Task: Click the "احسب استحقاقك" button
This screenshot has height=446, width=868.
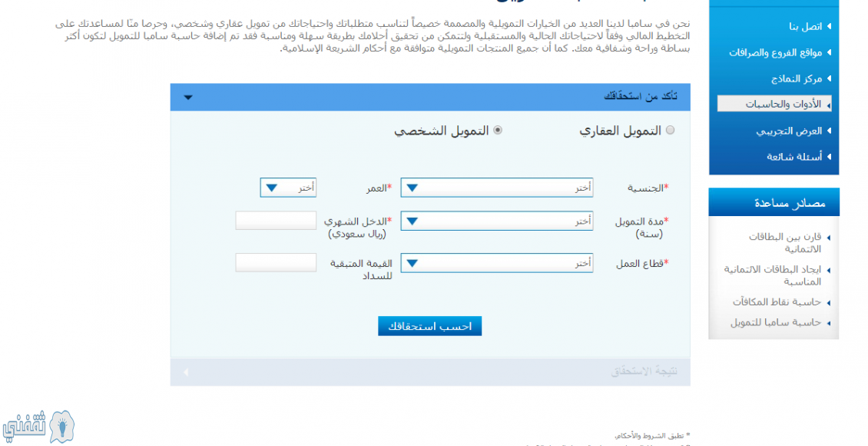Action: (x=429, y=326)
